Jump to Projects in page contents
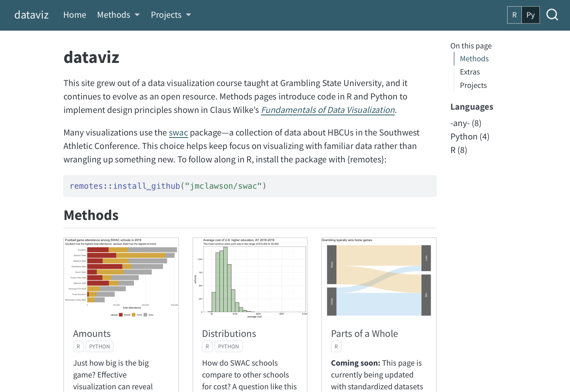 (x=473, y=85)
